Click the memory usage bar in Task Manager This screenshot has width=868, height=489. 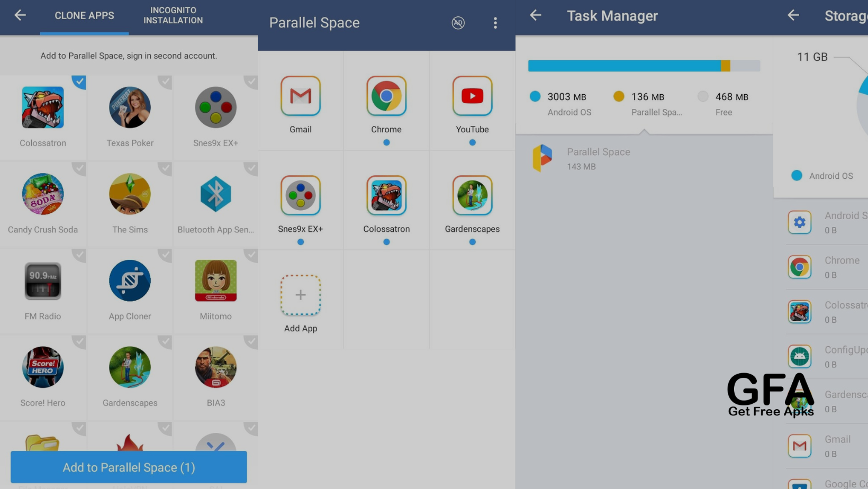tap(644, 66)
